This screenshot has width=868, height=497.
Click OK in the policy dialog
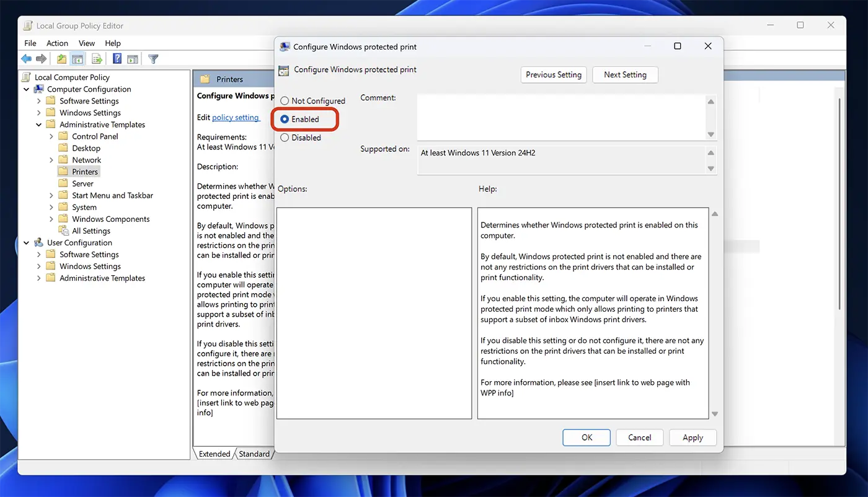[587, 438]
